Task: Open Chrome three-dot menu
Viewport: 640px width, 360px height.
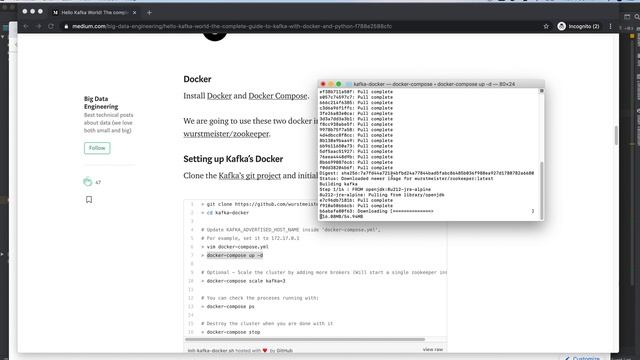Action: coord(611,26)
